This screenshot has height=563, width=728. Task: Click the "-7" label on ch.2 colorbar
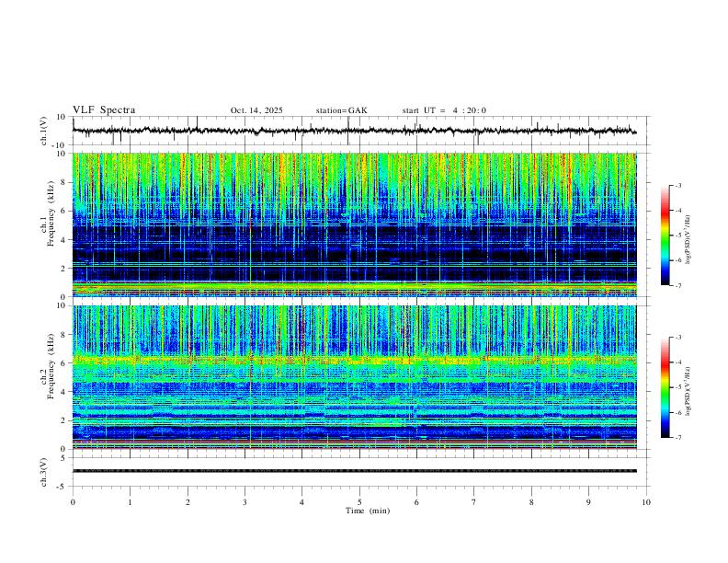click(678, 438)
